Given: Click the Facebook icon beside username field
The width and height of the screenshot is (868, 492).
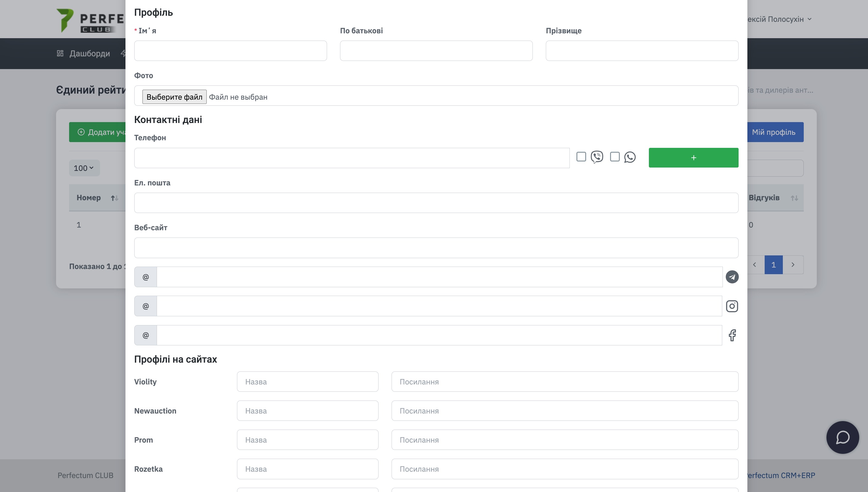Looking at the screenshot, I should pyautogui.click(x=732, y=335).
